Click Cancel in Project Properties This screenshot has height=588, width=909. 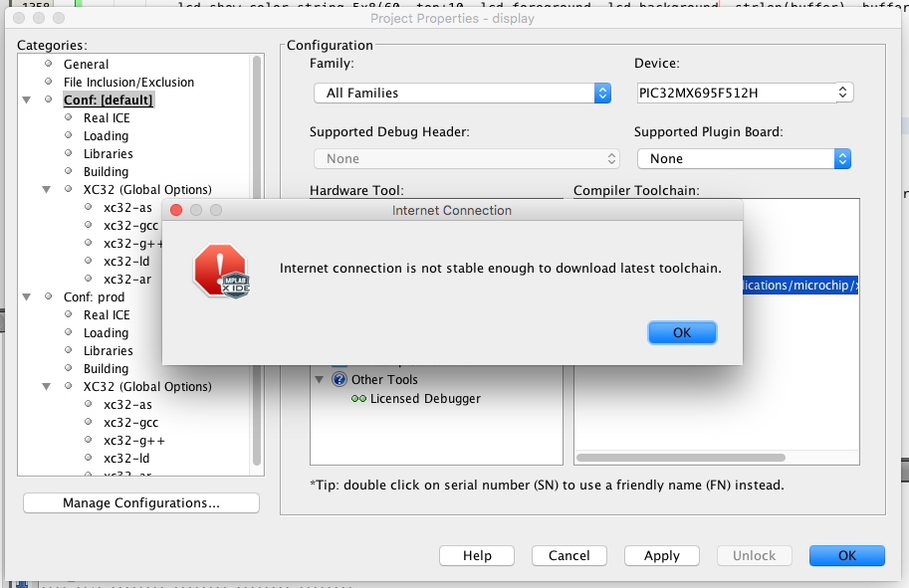tap(569, 555)
